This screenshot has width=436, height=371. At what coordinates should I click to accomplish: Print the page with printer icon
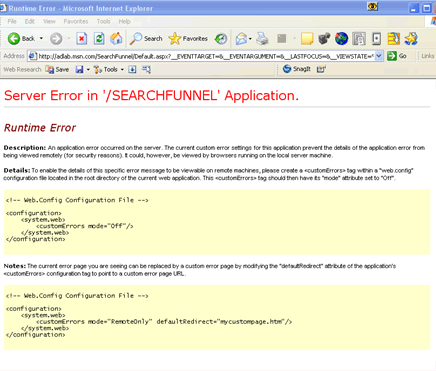pos(262,39)
